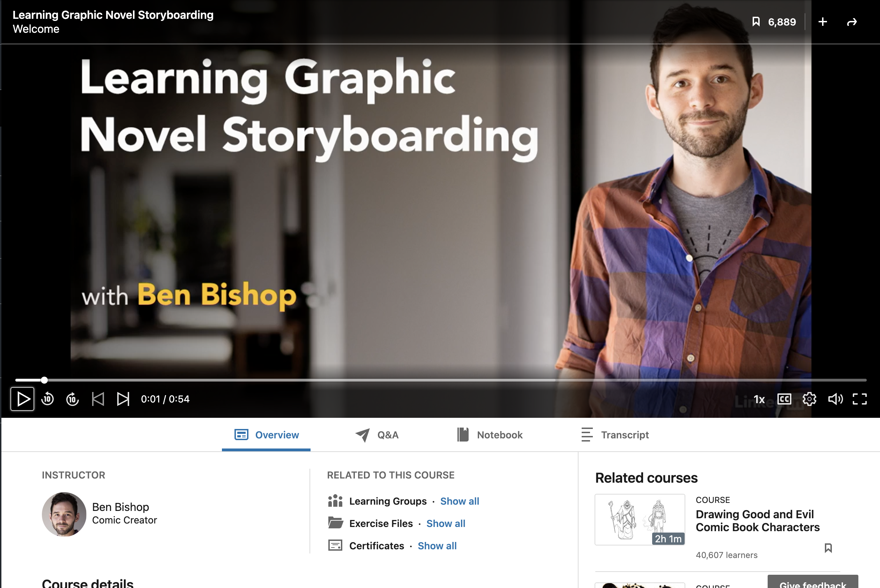Rewind the video 10 seconds
The image size is (880, 588).
pyautogui.click(x=48, y=399)
